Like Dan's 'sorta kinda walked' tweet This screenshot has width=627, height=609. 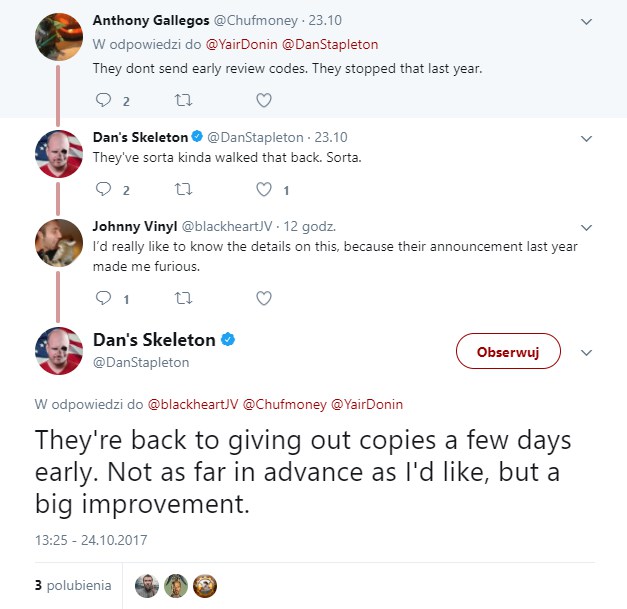pos(263,189)
